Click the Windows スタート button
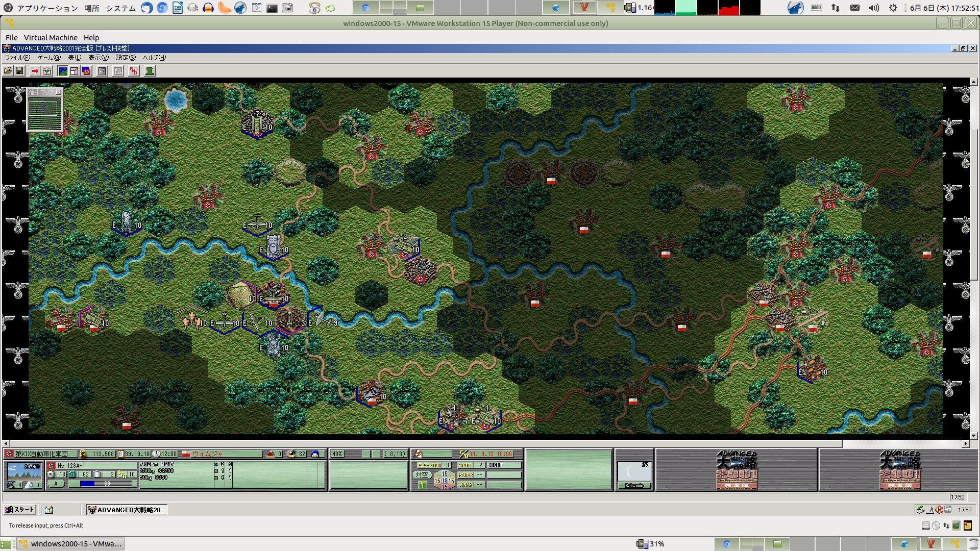 [x=19, y=510]
